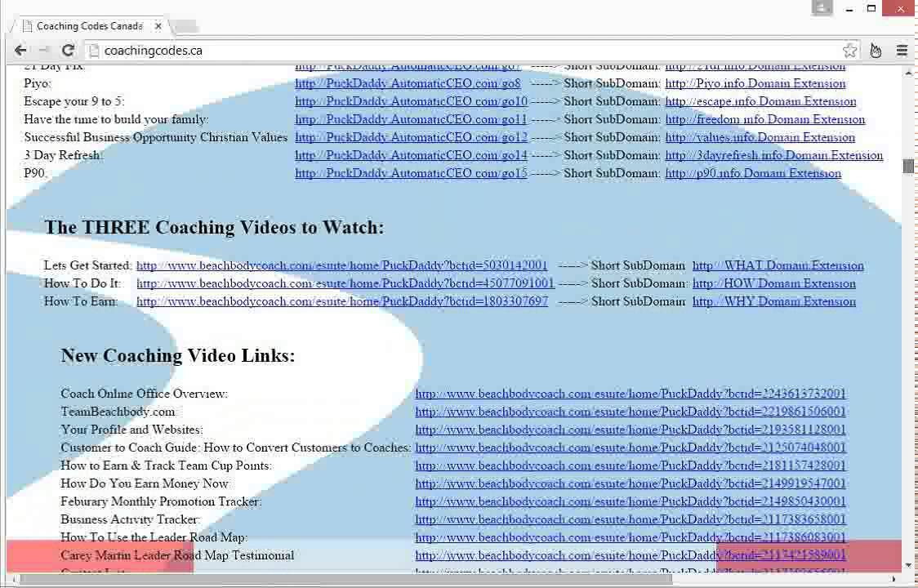Image resolution: width=918 pixels, height=588 pixels.
Task: Click the user profile button in title bar
Action: [822, 7]
